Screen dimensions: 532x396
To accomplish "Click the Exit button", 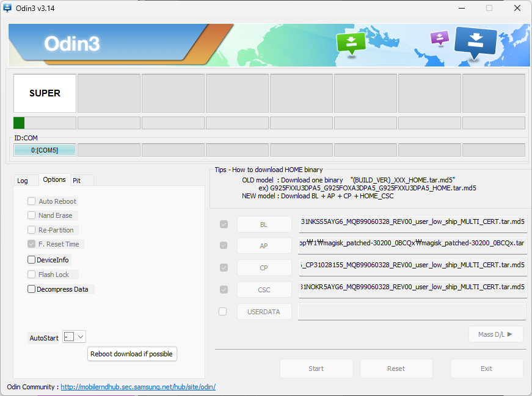I will pyautogui.click(x=486, y=369).
